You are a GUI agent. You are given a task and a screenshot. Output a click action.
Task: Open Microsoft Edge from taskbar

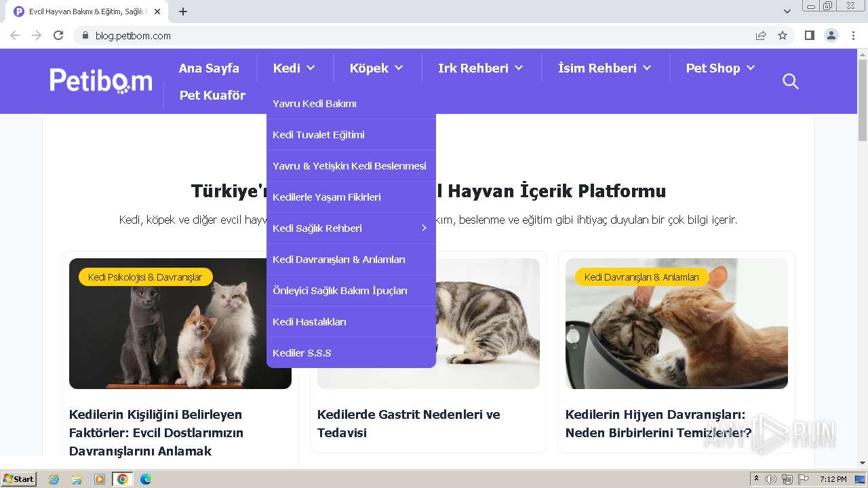(x=146, y=479)
